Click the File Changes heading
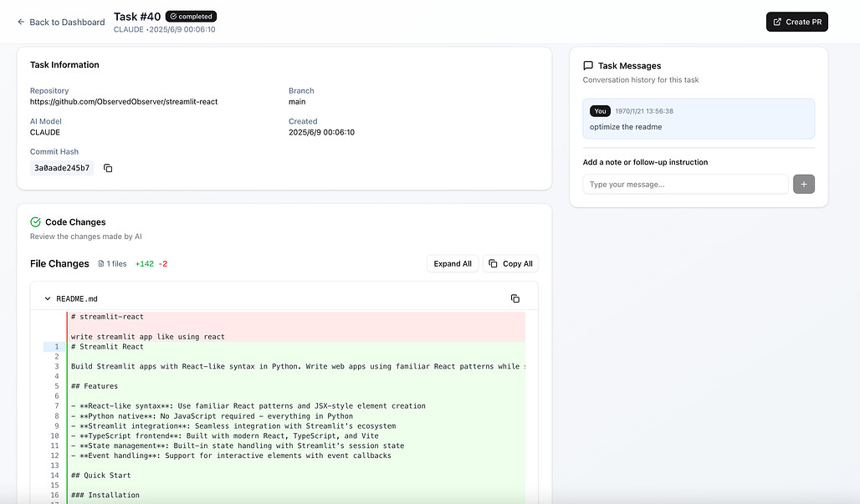The image size is (860, 504). click(x=59, y=263)
